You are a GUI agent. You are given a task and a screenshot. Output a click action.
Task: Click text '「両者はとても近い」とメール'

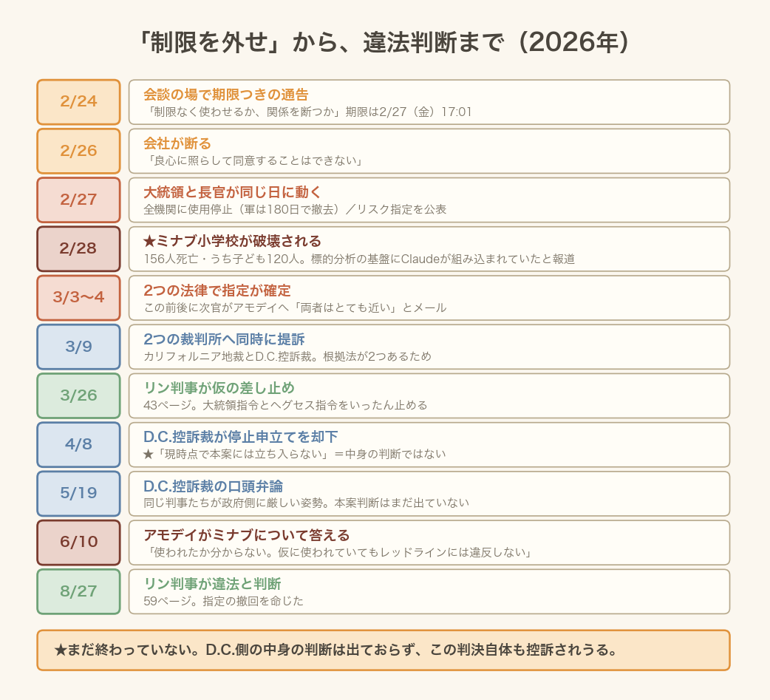pos(369,307)
